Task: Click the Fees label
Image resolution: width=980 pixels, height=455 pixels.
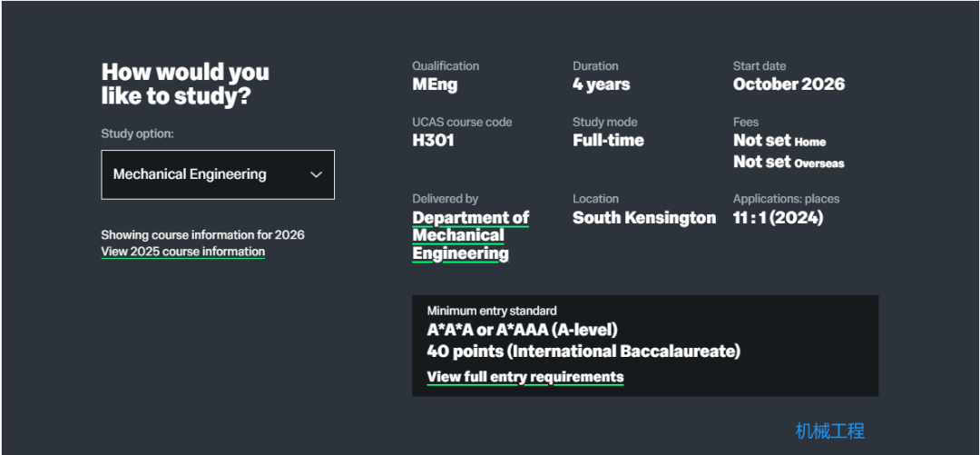Action: [746, 122]
